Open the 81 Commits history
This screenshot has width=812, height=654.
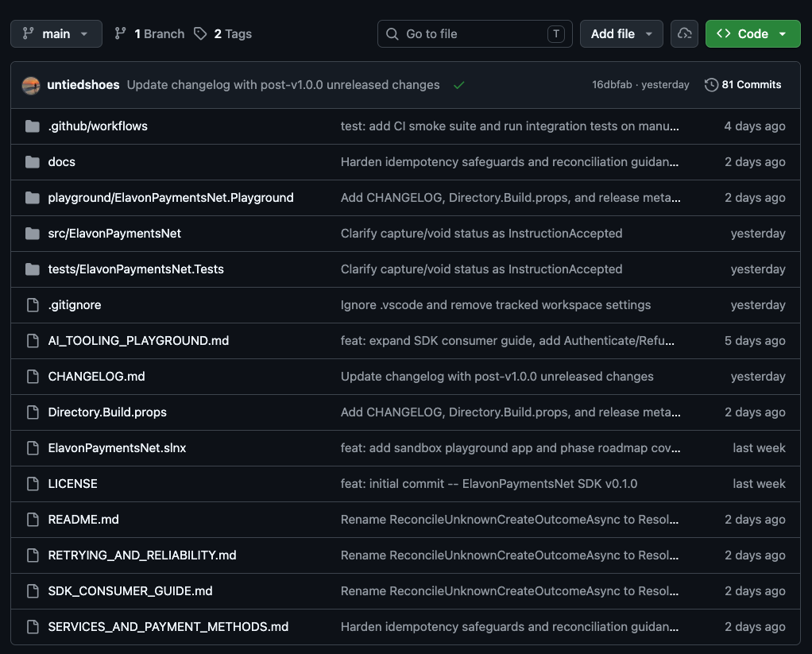[x=743, y=84]
